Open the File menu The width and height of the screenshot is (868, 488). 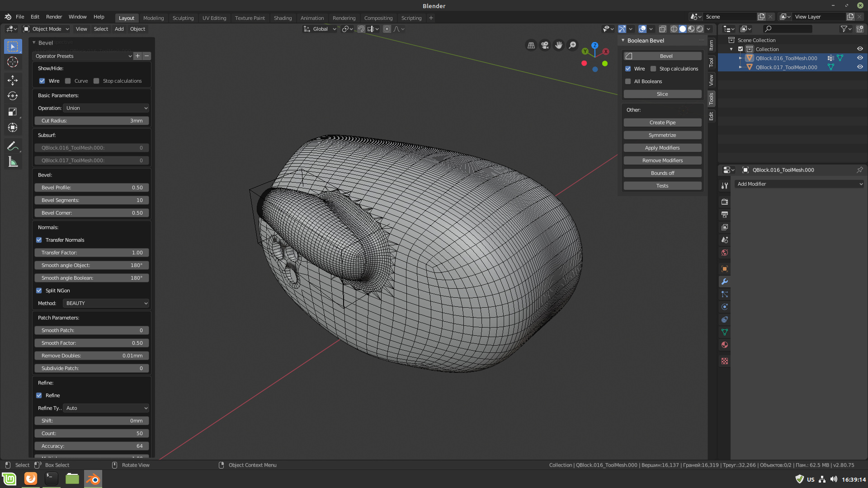click(x=20, y=17)
